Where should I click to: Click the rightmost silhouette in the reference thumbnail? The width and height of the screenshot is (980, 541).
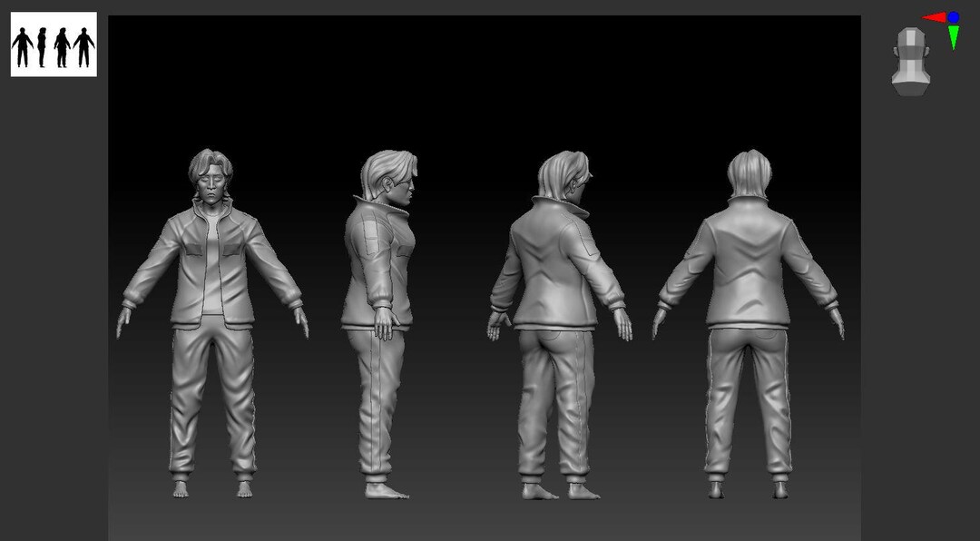[84, 42]
